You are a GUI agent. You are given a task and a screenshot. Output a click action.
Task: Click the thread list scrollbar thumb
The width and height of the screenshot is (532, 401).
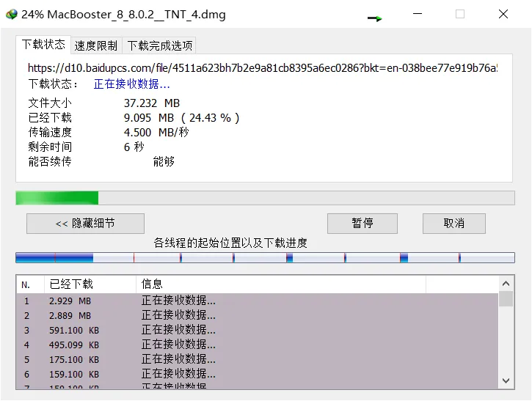506,299
